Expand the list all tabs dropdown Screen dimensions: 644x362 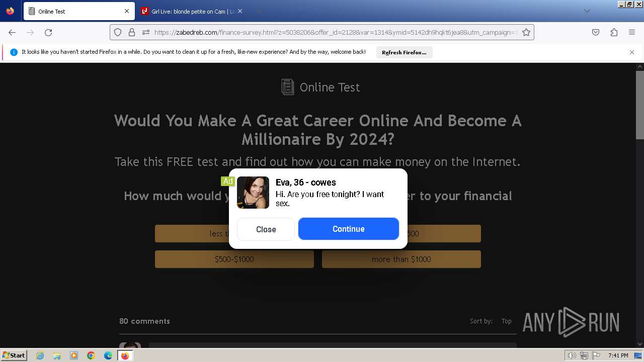587,11
